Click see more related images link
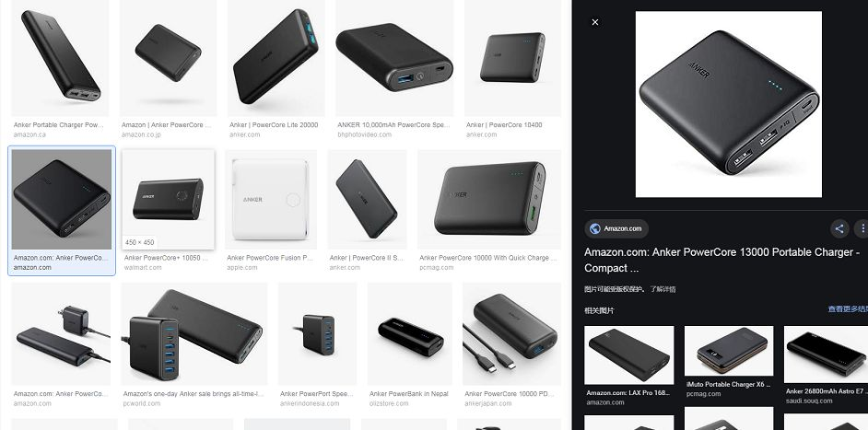The image size is (868, 430). [x=848, y=308]
